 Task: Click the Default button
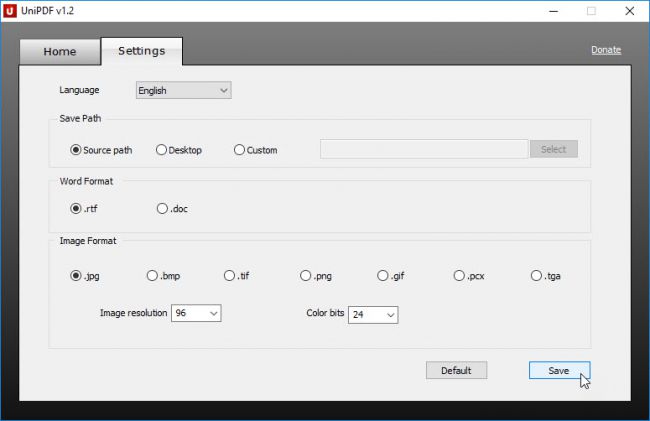coord(456,370)
